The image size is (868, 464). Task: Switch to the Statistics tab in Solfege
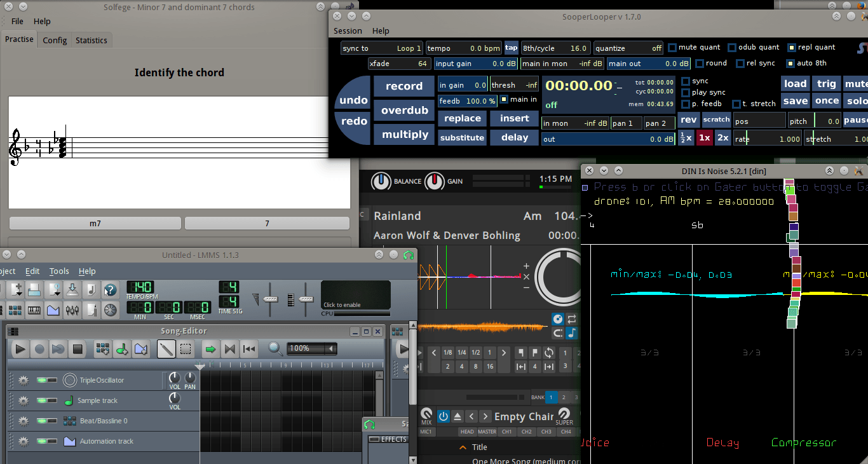click(x=92, y=40)
